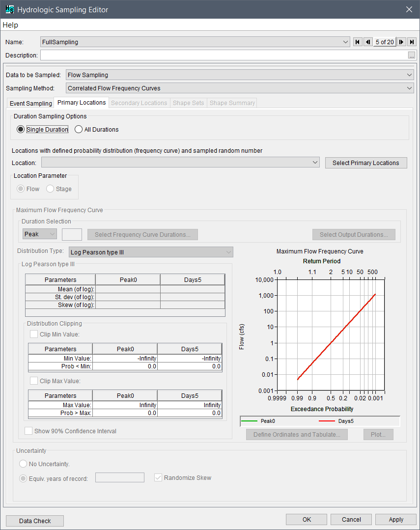Click into the Description field

[224, 55]
